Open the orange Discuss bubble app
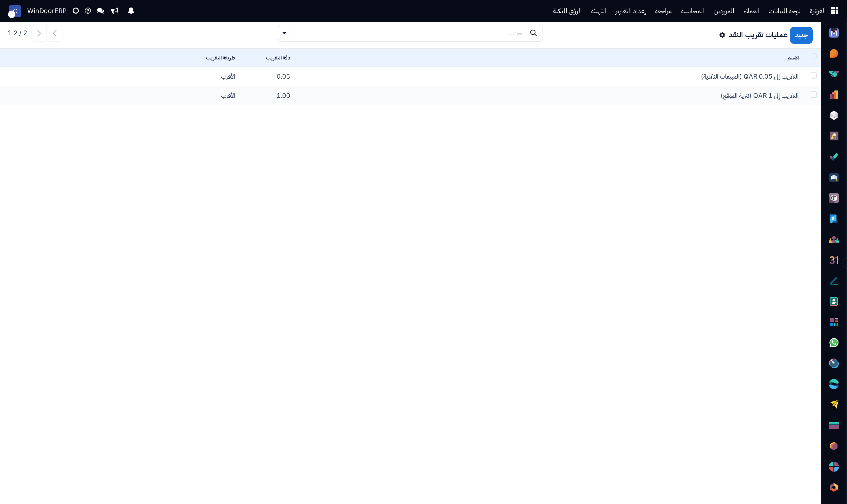Viewport: 847px width, 504px height. tap(834, 54)
